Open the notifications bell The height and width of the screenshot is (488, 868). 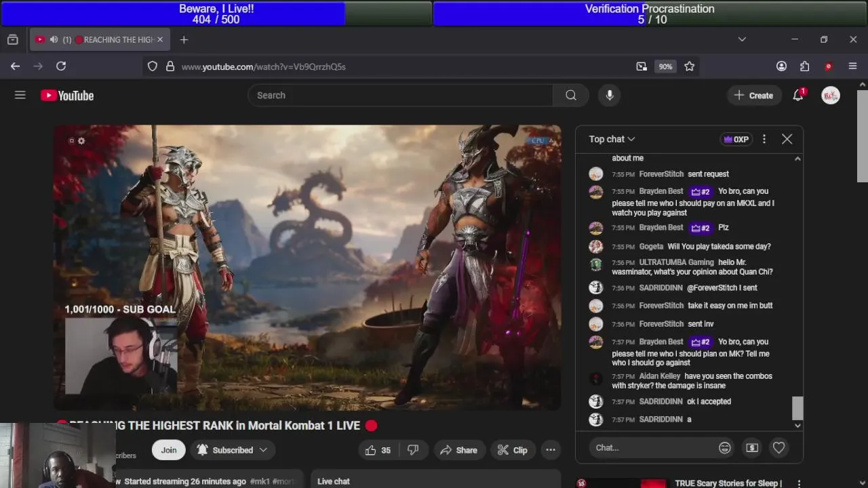pos(798,95)
